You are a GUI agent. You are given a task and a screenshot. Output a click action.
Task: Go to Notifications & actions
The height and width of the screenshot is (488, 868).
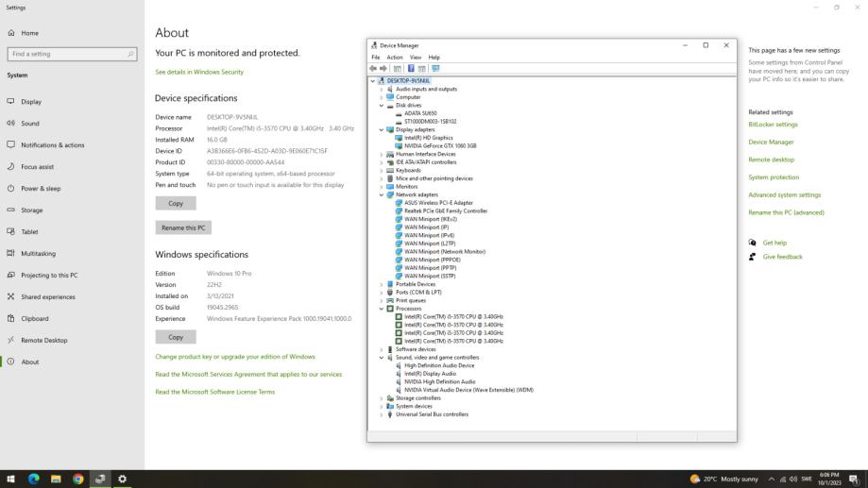(x=53, y=145)
